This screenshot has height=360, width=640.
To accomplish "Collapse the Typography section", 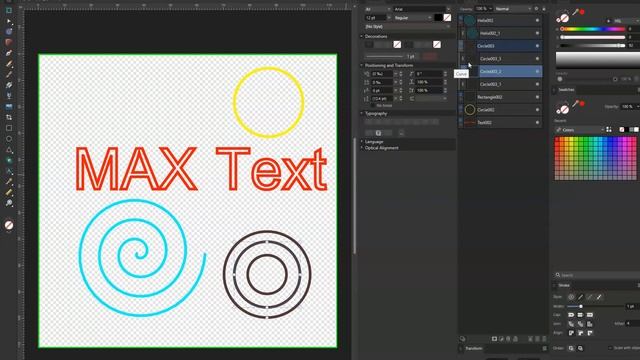I will [x=362, y=113].
